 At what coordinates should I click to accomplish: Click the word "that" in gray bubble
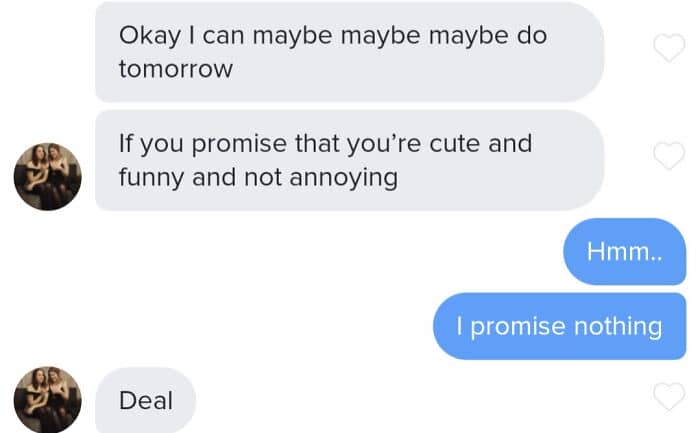(x=317, y=143)
